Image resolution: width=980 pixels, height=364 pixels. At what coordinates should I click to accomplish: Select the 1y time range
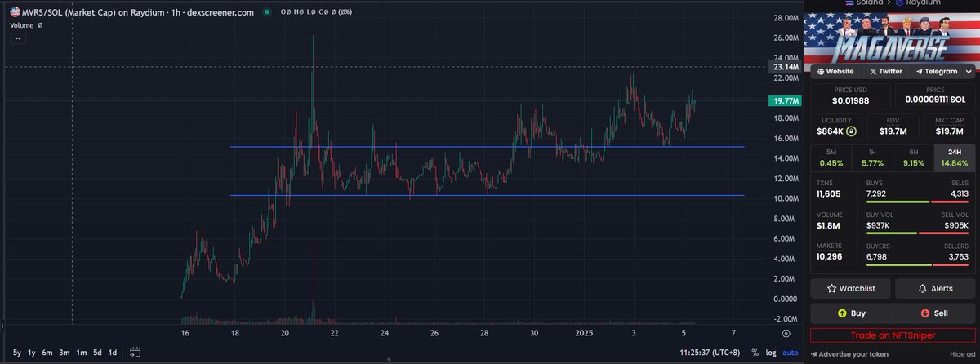pyautogui.click(x=31, y=353)
